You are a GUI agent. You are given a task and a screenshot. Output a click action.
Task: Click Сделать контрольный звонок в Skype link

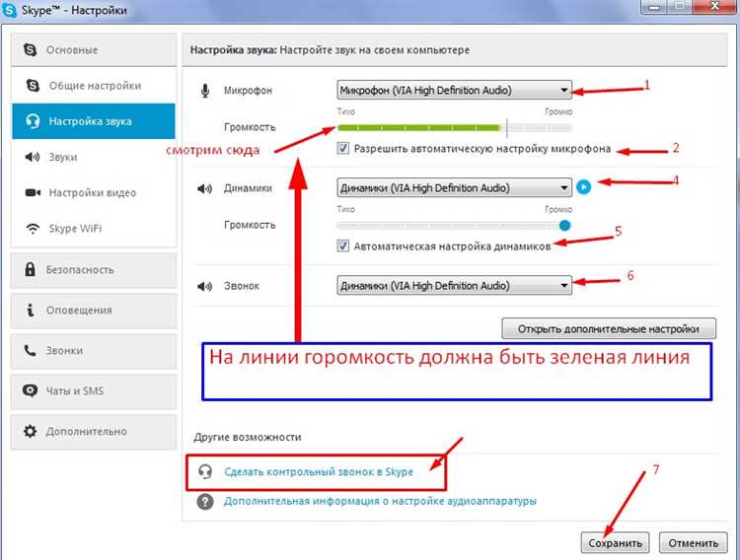point(319,472)
